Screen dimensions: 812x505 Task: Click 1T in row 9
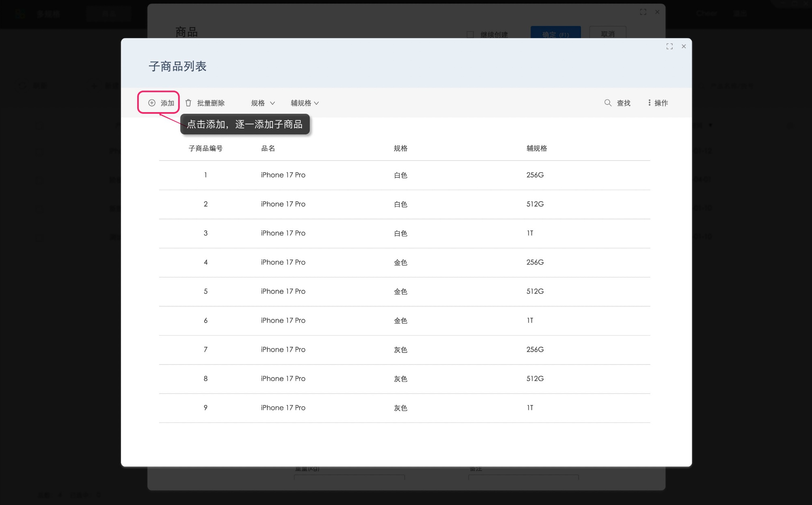pyautogui.click(x=530, y=407)
